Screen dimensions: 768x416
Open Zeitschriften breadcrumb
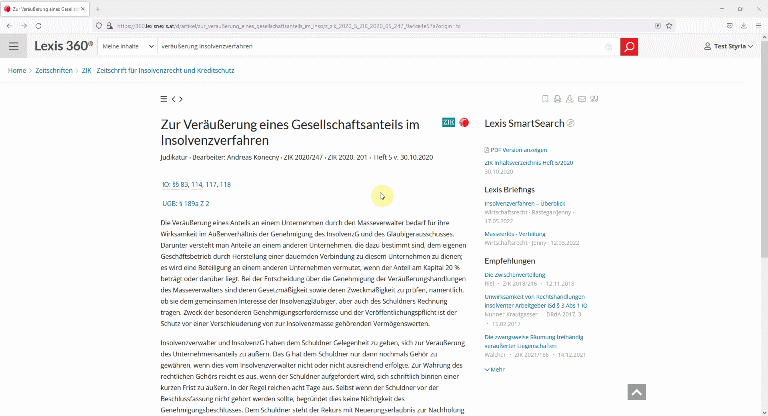54,71
